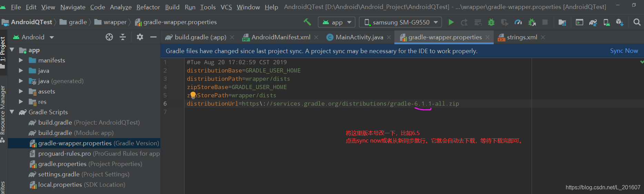This screenshot has height=194, width=644.
Task: Click the green inspection checkmark indicator
Action: [642, 62]
